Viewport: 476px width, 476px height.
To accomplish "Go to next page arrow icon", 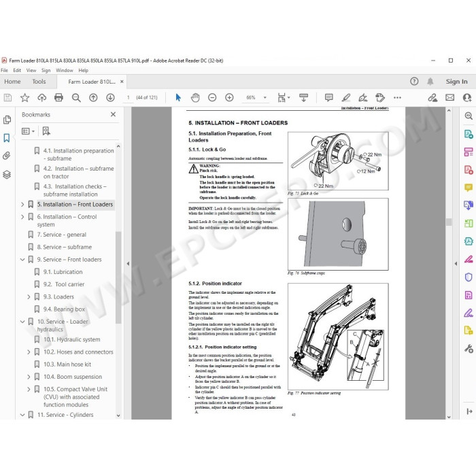I will pos(110,97).
